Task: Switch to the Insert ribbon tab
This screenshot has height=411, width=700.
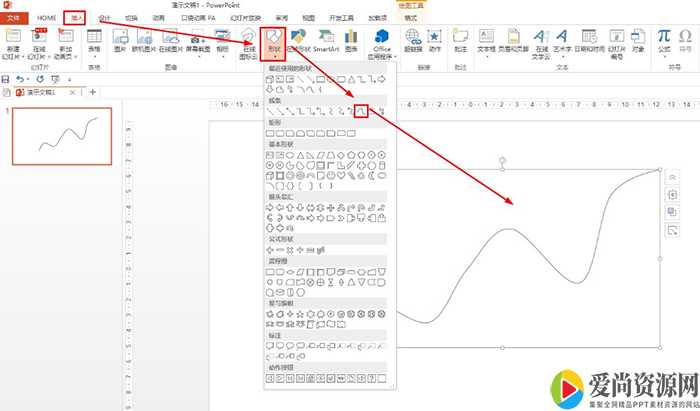Action: (74, 18)
